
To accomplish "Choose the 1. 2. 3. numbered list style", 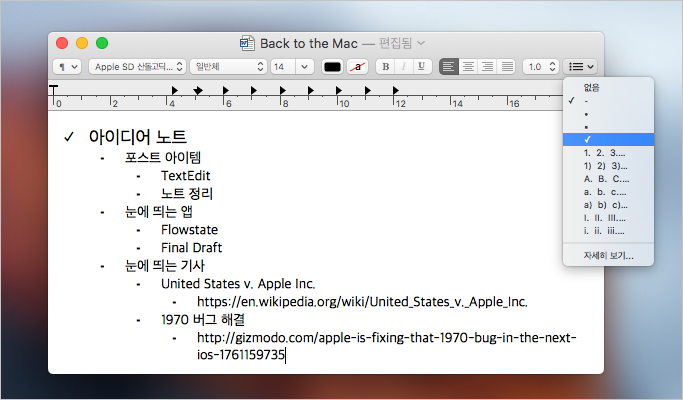I will 609,153.
